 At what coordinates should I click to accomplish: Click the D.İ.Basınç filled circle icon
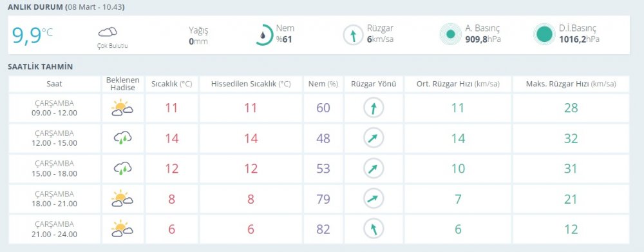tap(545, 34)
